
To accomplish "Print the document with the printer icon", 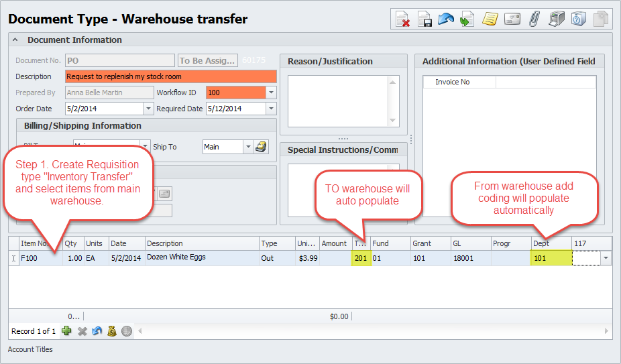I will coord(556,19).
